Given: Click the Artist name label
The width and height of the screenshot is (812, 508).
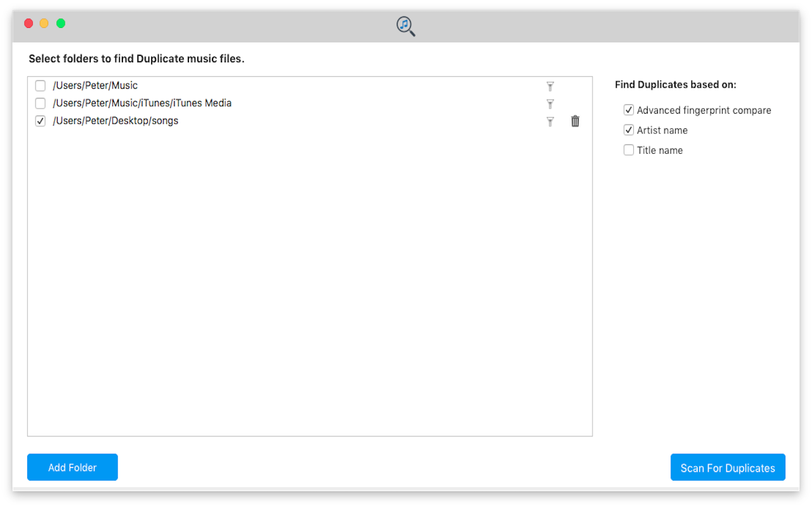Looking at the screenshot, I should point(662,130).
